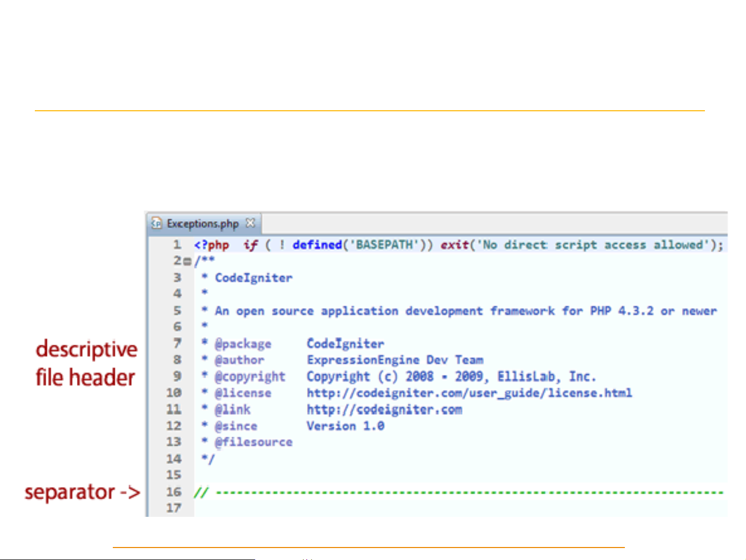
Task: Click the license.html URL on line 10
Action: [469, 393]
